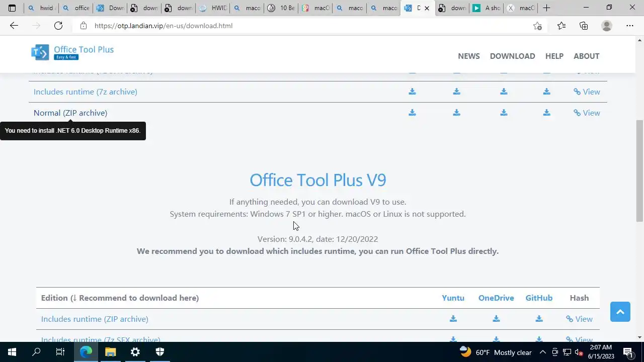This screenshot has height=362, width=644.
Task: Open the Collections panel
Action: click(x=584, y=26)
